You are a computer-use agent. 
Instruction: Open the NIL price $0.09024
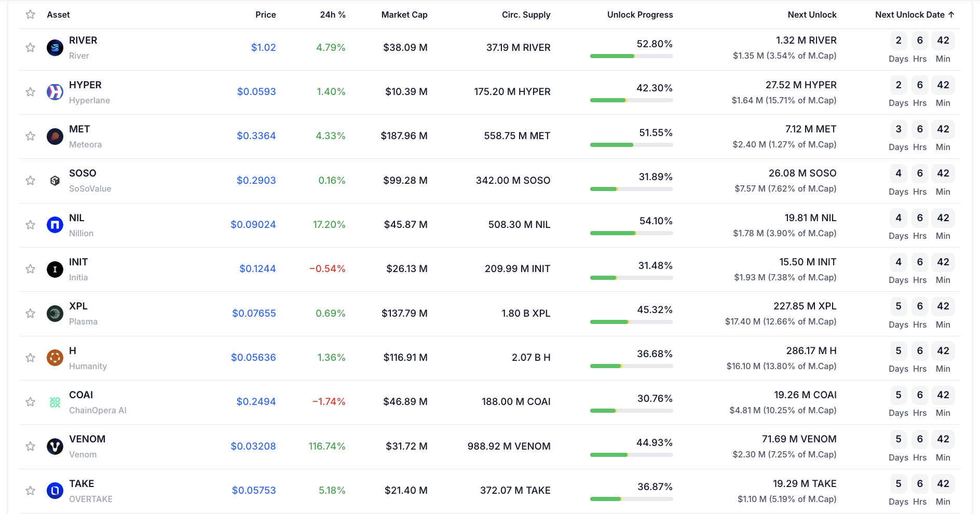click(253, 224)
